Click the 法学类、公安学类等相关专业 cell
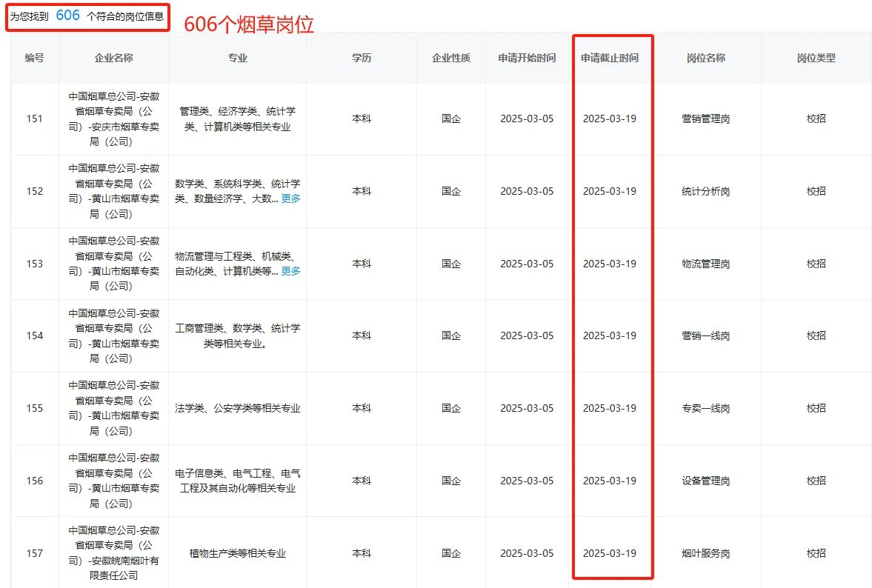This screenshot has height=588, width=872. pyautogui.click(x=238, y=408)
